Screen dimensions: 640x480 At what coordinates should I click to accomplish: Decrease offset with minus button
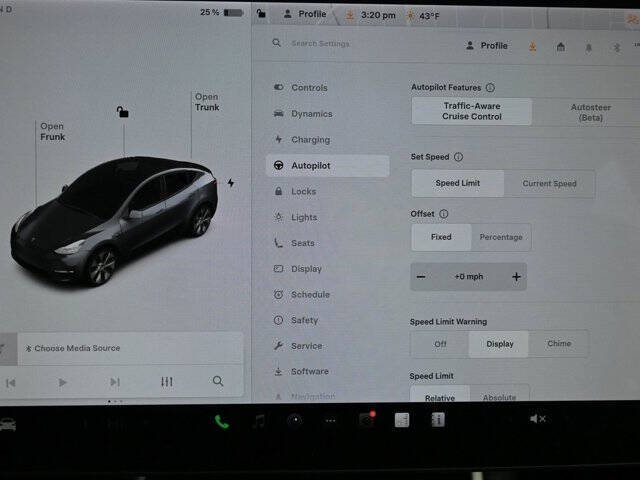[x=421, y=277]
